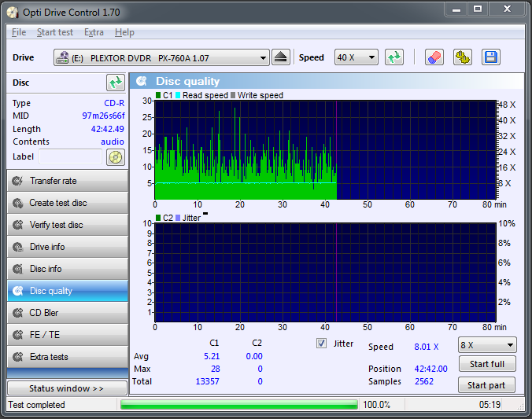
Task: Click the Create test disc sidebar icon
Action: tap(17, 203)
